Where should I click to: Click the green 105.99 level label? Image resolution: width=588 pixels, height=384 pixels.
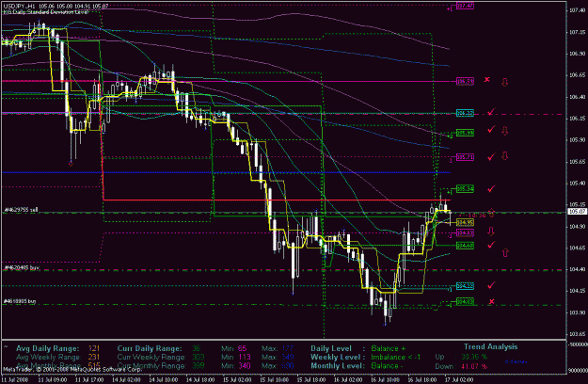(465, 133)
